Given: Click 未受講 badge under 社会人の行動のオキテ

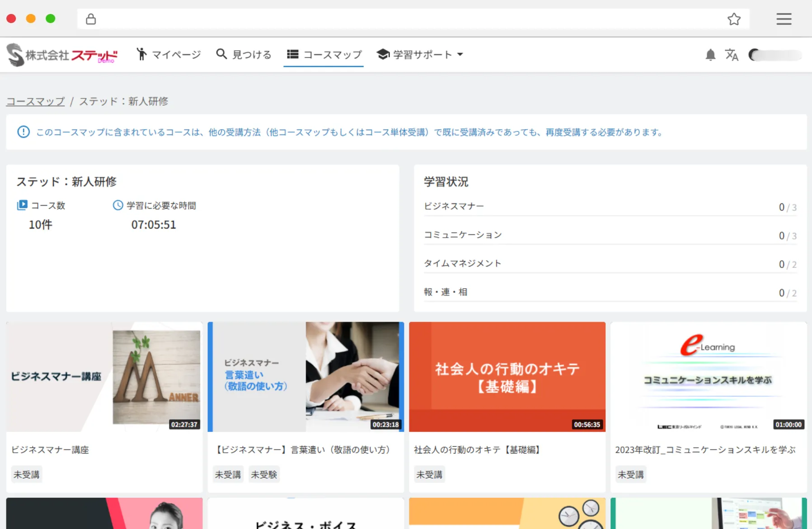Looking at the screenshot, I should (429, 474).
